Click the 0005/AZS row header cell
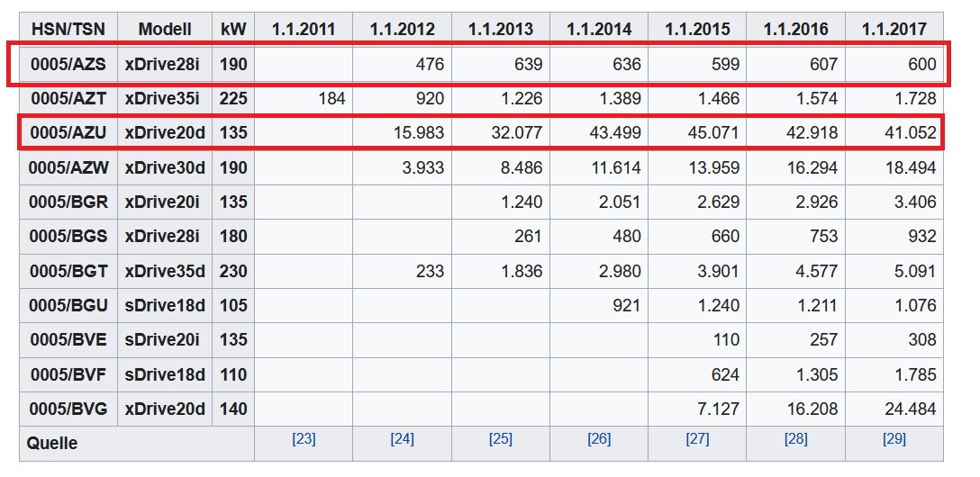The width and height of the screenshot is (980, 477). (68, 64)
